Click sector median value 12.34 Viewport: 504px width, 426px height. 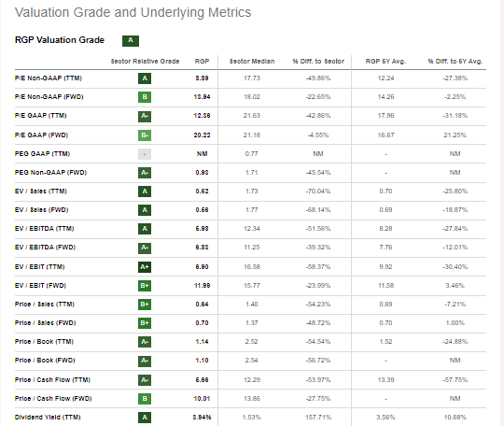point(252,229)
